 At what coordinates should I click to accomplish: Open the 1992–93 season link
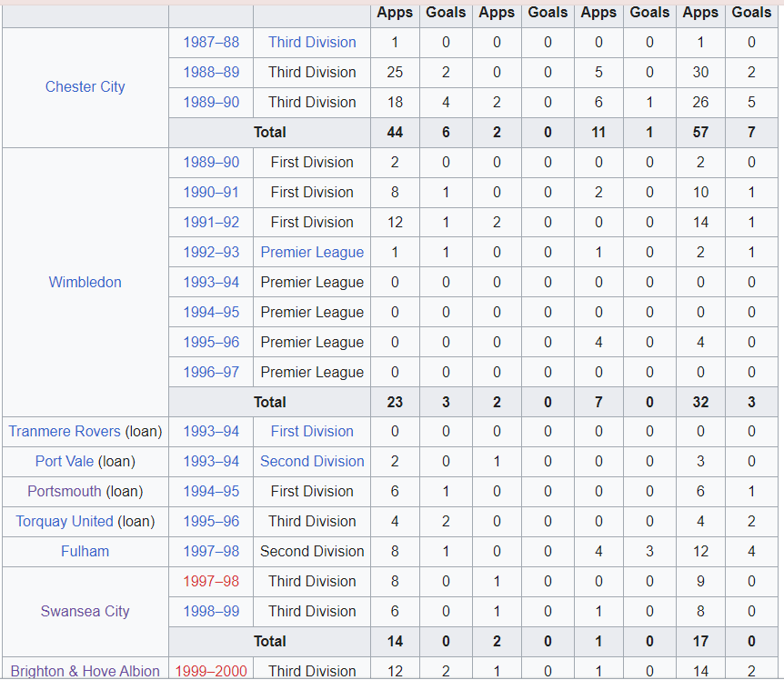pos(211,252)
